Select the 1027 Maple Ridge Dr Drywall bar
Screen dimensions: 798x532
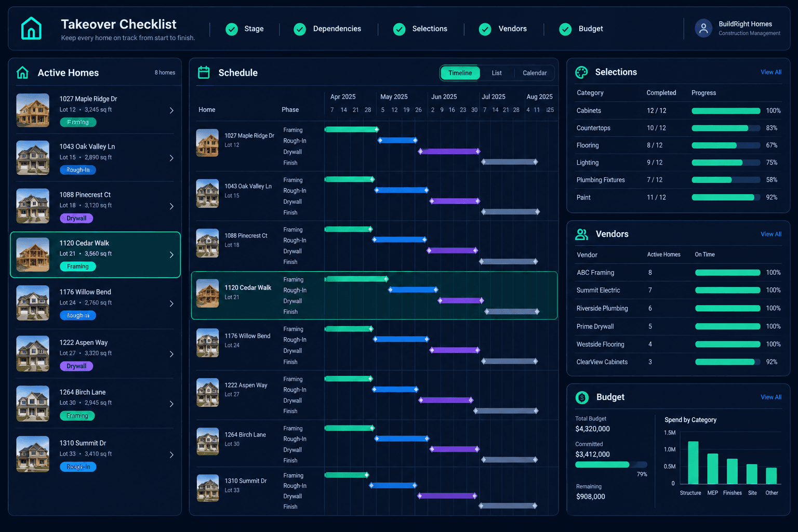click(x=449, y=151)
